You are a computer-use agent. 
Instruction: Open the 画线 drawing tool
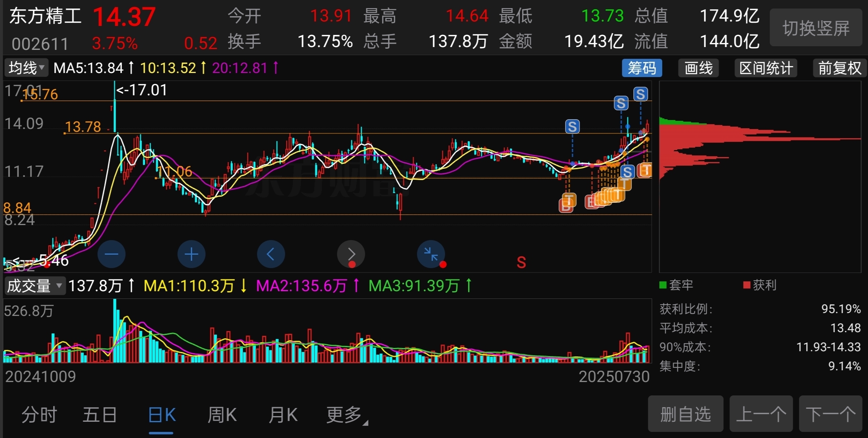698,68
